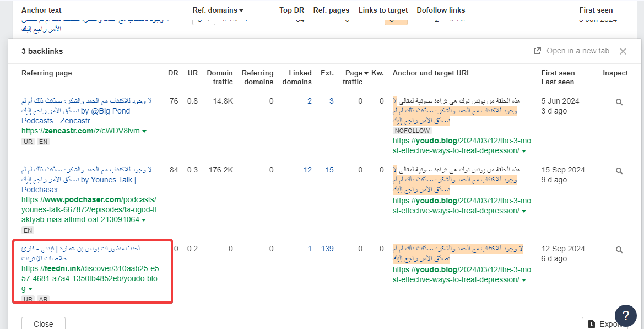Expand the podchaser.com referring URL dropdown arrow
The width and height of the screenshot is (644, 329).
point(144,220)
